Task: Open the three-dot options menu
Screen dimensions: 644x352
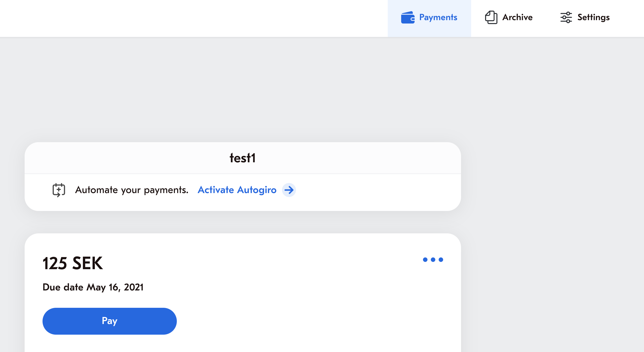Action: point(433,260)
